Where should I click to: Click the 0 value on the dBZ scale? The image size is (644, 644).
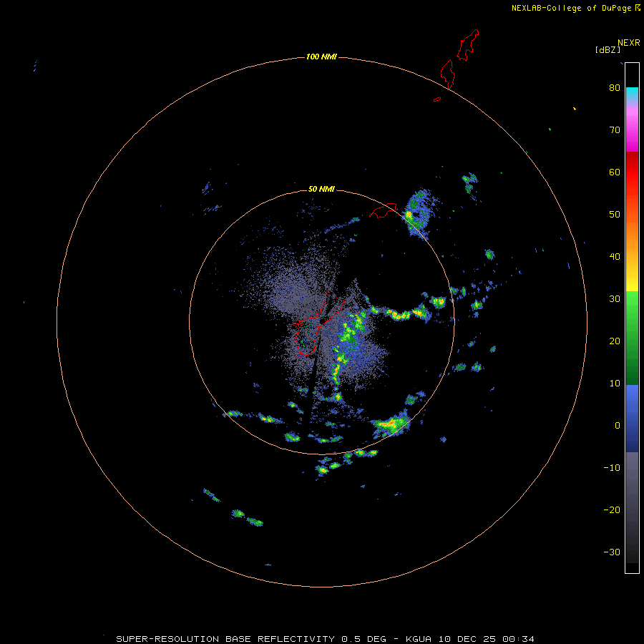618,426
